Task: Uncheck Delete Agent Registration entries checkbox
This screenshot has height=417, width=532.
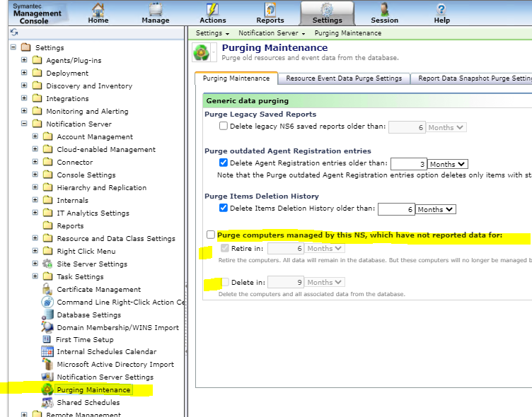Action: 224,163
